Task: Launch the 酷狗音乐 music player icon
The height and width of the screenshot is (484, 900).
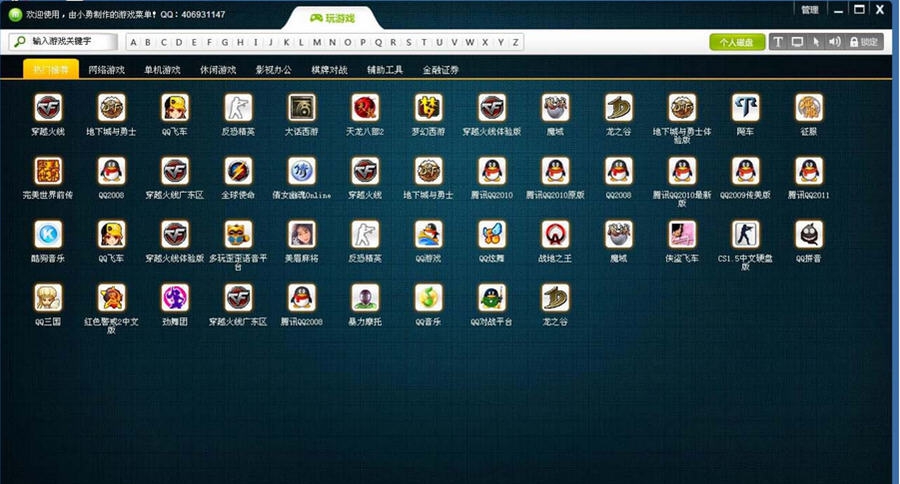Action: click(48, 235)
